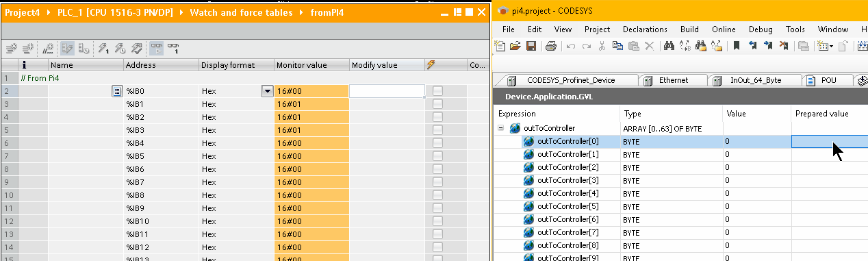Tick the modify checkbox for %IB7 row
Screen dimensions: 868x261
coord(438,182)
